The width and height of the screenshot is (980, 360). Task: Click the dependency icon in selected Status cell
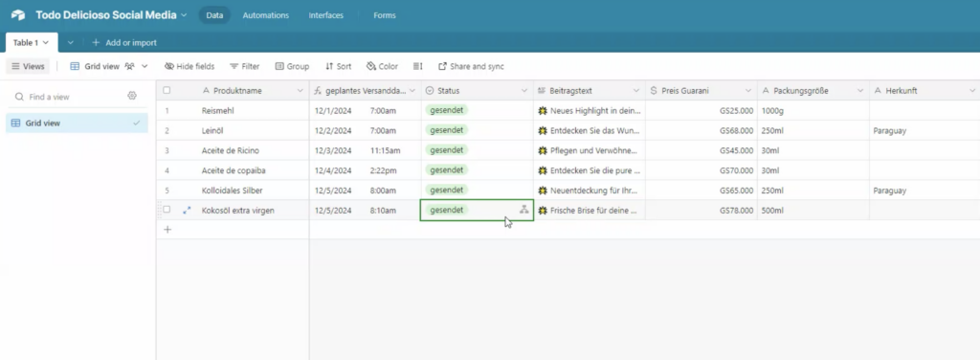tap(523, 210)
